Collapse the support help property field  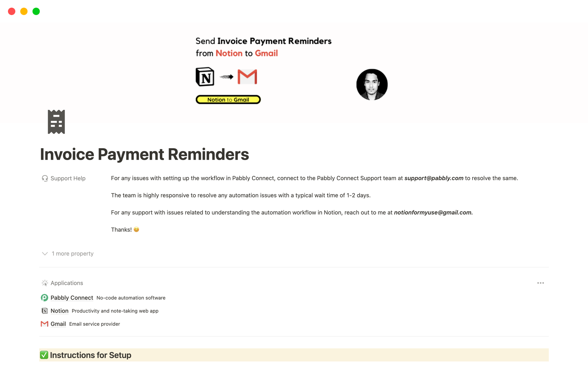(68, 178)
